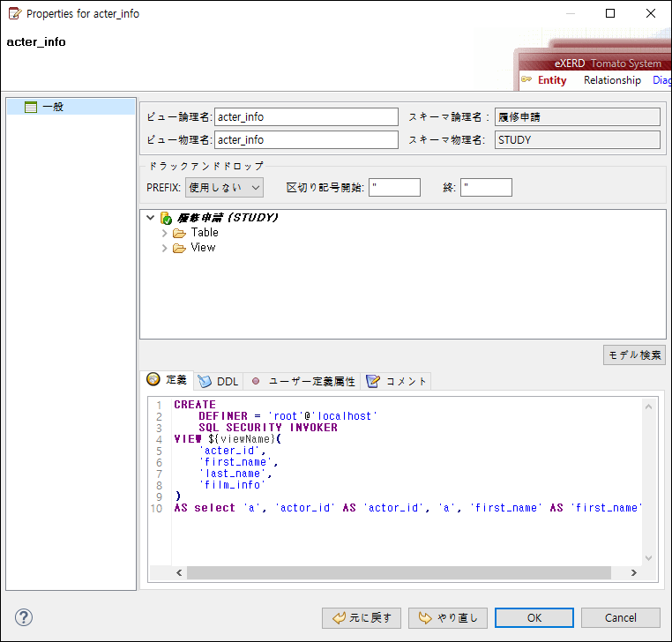Click the Cancel button
Screen dimensions: 672x642
click(x=621, y=618)
